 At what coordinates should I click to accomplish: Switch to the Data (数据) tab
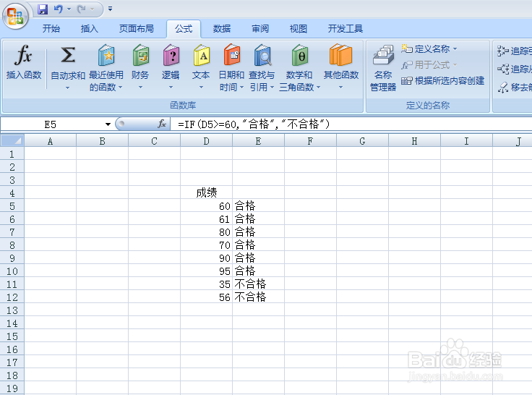pyautogui.click(x=222, y=29)
